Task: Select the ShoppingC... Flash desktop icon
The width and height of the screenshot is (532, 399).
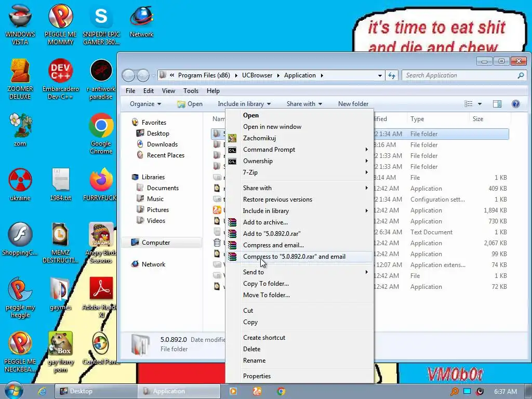Action: 20,239
